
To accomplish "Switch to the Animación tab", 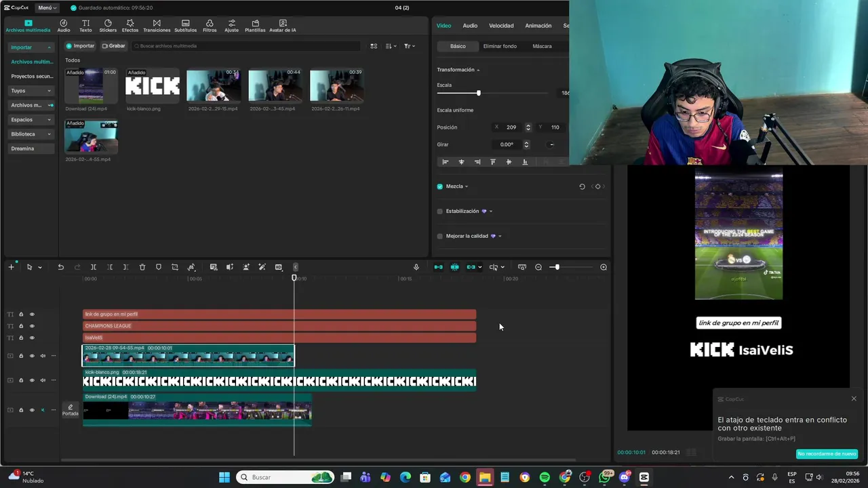I will (x=538, y=26).
